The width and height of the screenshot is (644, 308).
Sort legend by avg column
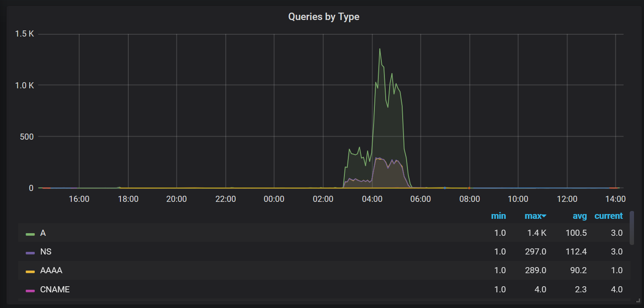click(579, 216)
